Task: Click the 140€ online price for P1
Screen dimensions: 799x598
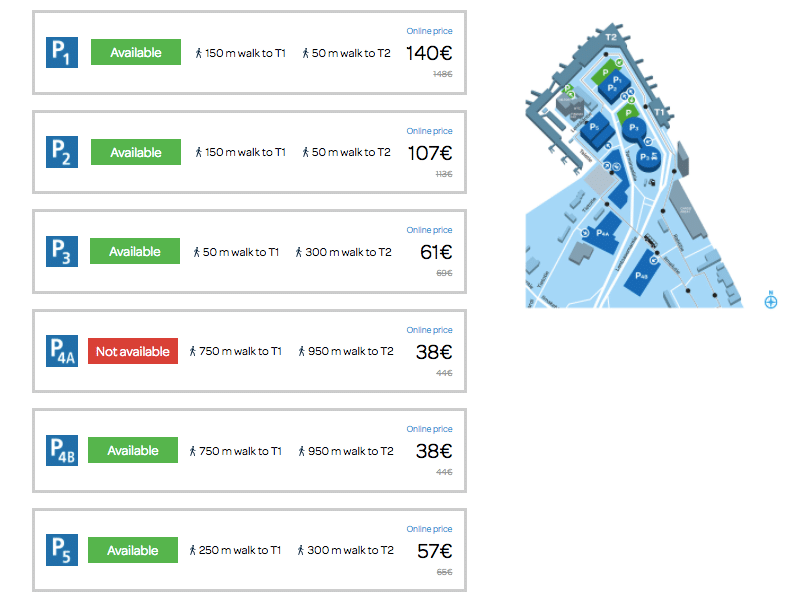Action: (x=429, y=53)
